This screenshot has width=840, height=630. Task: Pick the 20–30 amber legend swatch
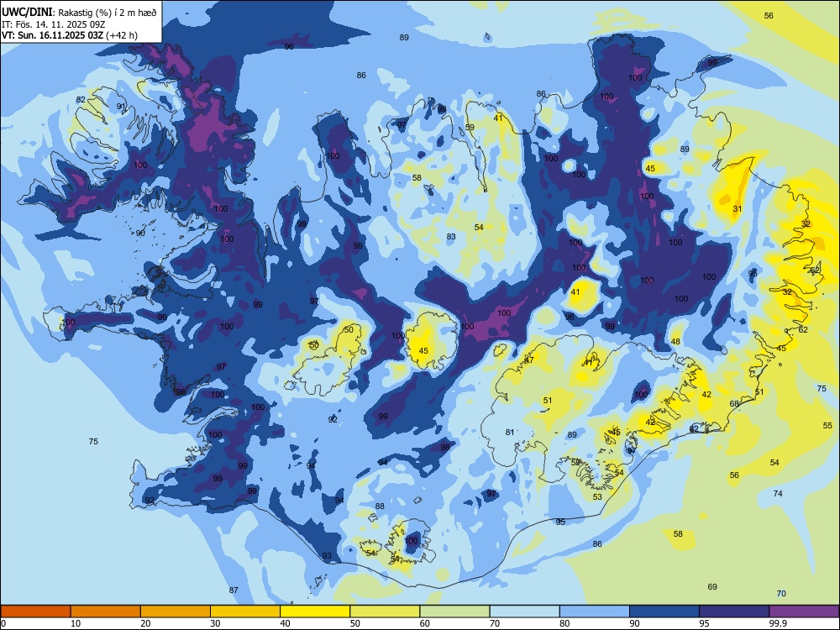click(x=176, y=612)
